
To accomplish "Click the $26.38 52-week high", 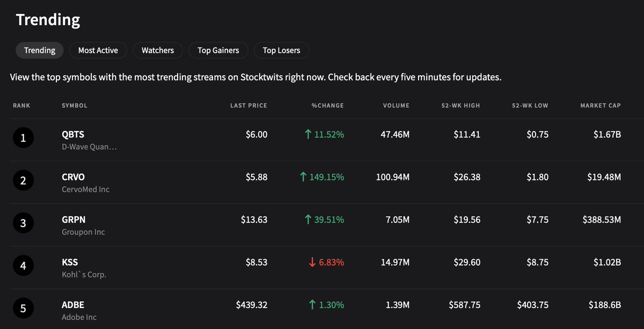I will 467,177.
